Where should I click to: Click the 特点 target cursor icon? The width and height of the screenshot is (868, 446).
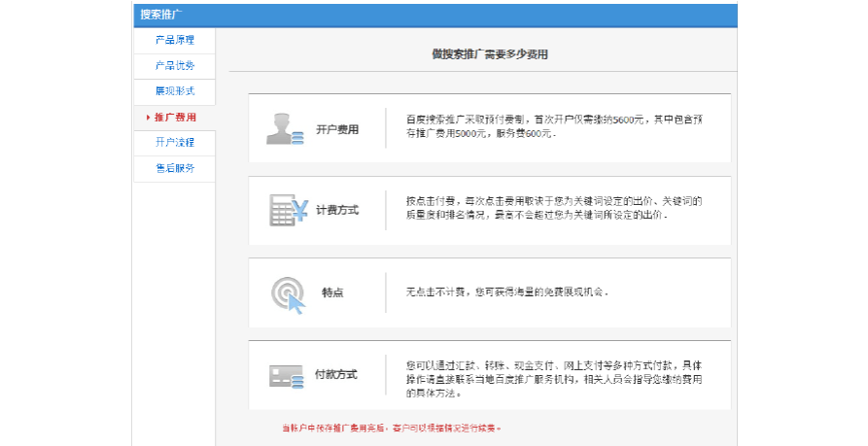[x=288, y=293]
